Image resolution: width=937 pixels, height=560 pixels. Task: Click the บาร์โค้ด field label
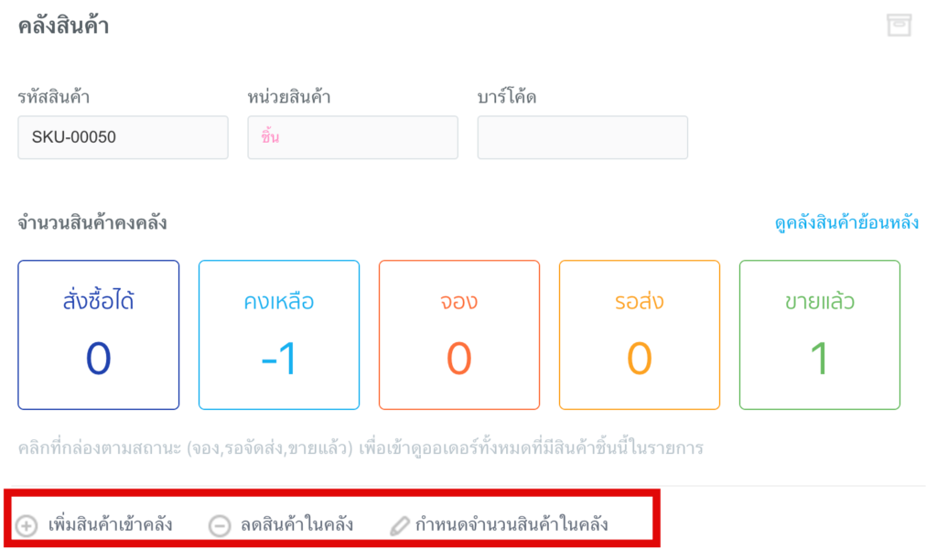[507, 96]
